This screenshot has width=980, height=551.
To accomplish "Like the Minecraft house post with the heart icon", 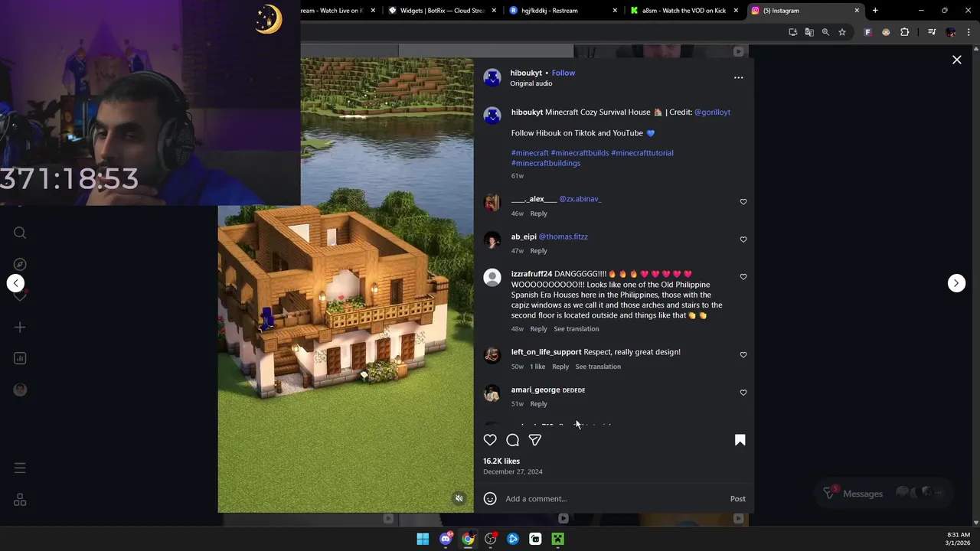I will pyautogui.click(x=490, y=440).
